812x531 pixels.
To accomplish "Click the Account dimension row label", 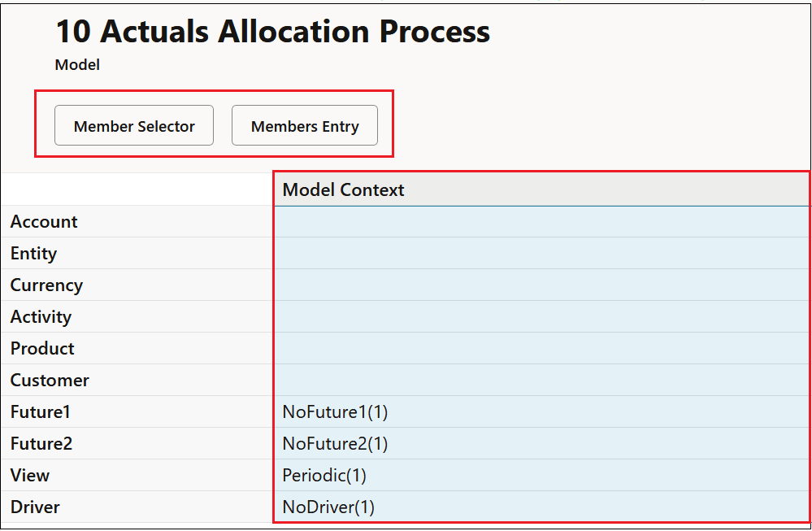I will coord(44,221).
